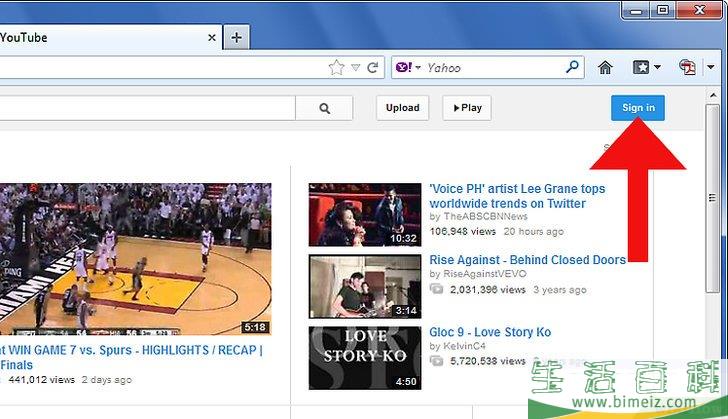Screen dimensions: 728x419
Task: Open the Love Story Ko video thumbnail
Action: tap(365, 358)
